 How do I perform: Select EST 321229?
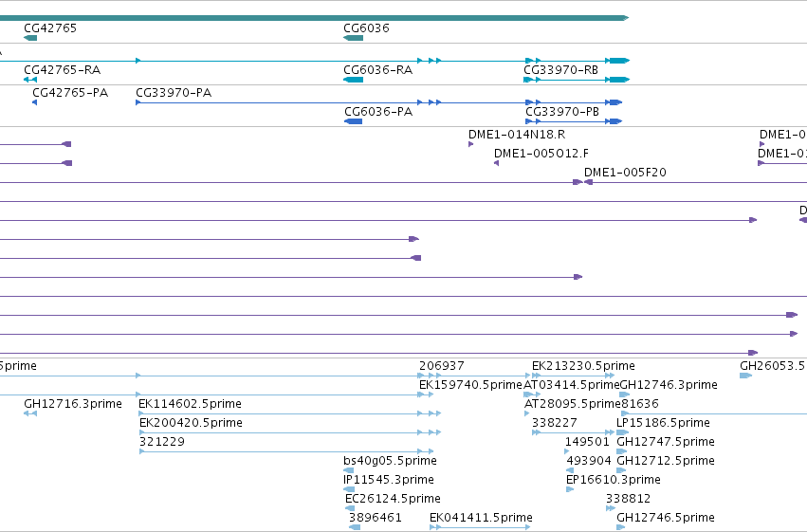pos(161,443)
